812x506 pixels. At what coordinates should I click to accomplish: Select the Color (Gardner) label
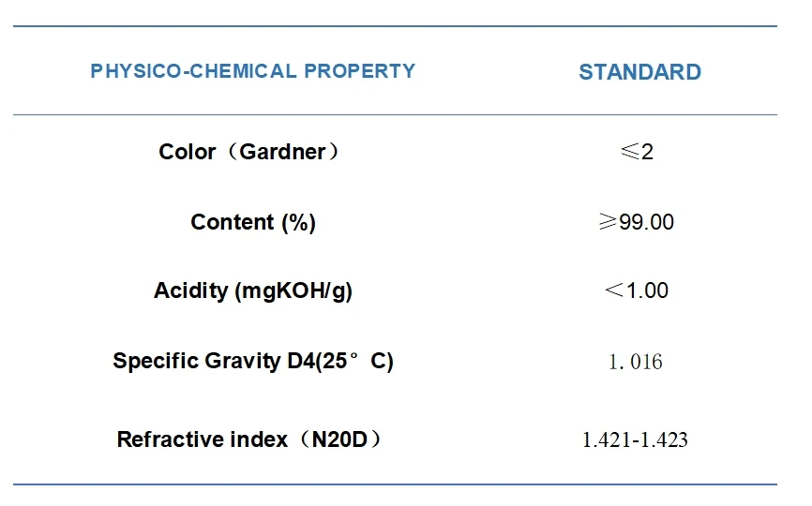[x=248, y=152]
